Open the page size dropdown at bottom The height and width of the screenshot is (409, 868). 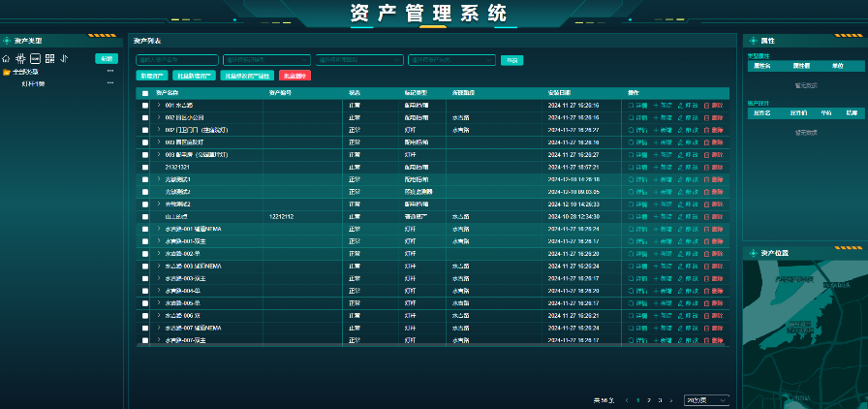(x=706, y=399)
